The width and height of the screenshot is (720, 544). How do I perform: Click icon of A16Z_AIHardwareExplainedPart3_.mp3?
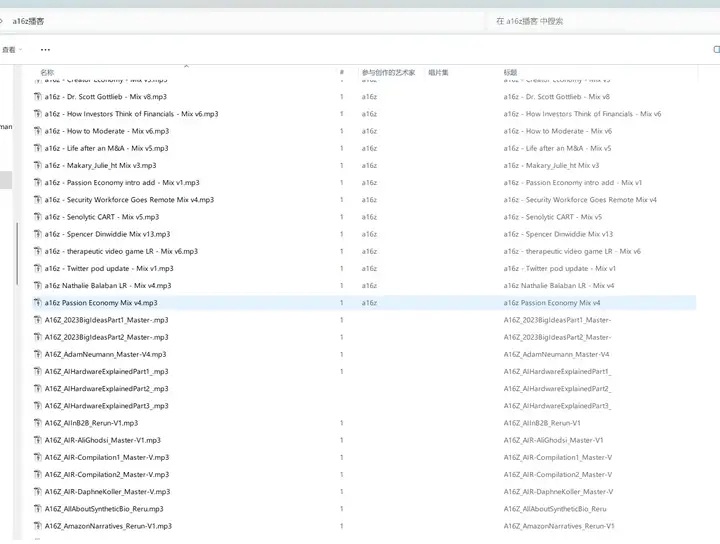point(38,406)
